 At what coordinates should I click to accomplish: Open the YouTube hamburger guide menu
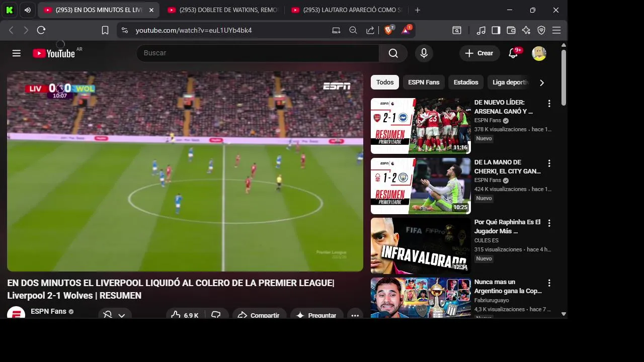tap(17, 53)
